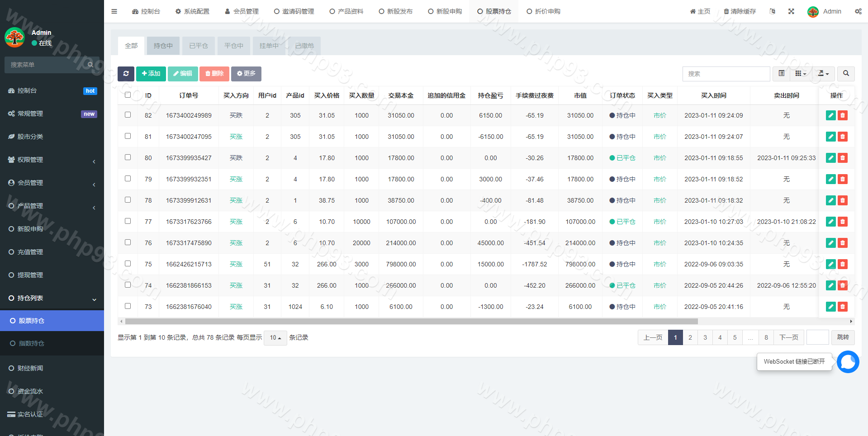
Task: Click the table search input field
Action: pyautogui.click(x=726, y=74)
